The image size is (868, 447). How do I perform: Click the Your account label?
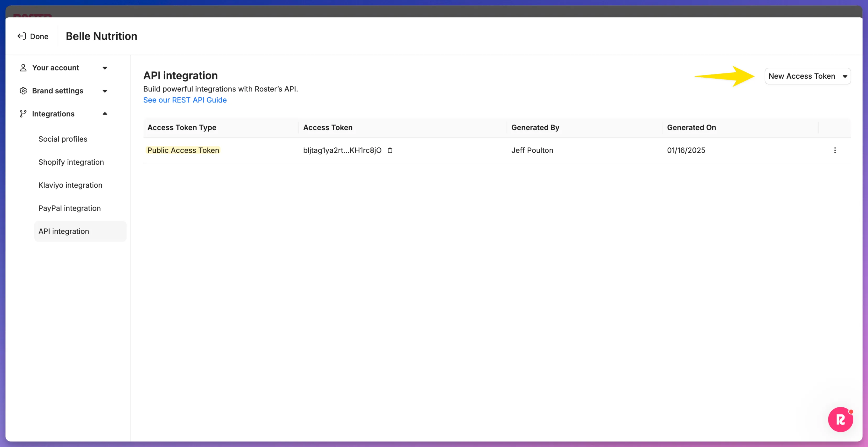56,68
